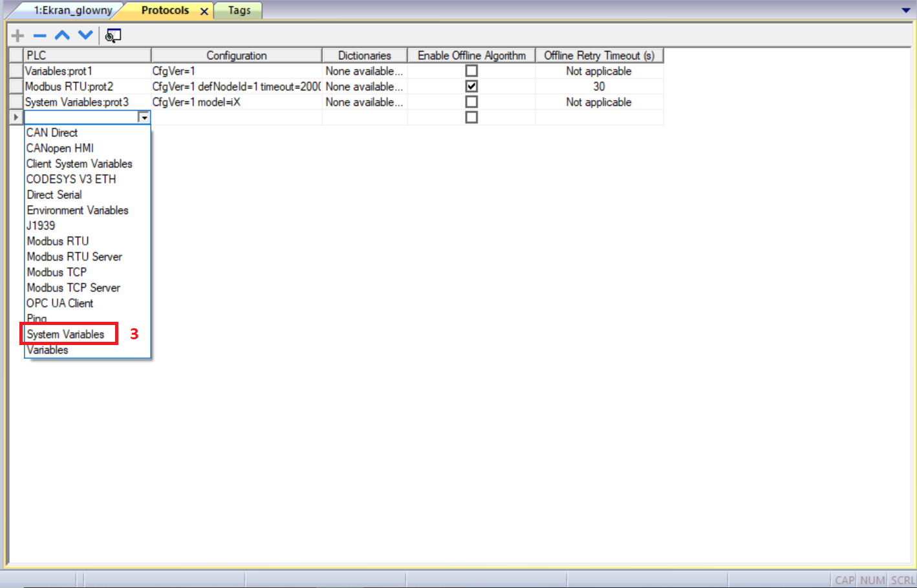The height and width of the screenshot is (588, 917).
Task: Click the CfgVer=1 model=iX configuration cell
Action: 237,102
